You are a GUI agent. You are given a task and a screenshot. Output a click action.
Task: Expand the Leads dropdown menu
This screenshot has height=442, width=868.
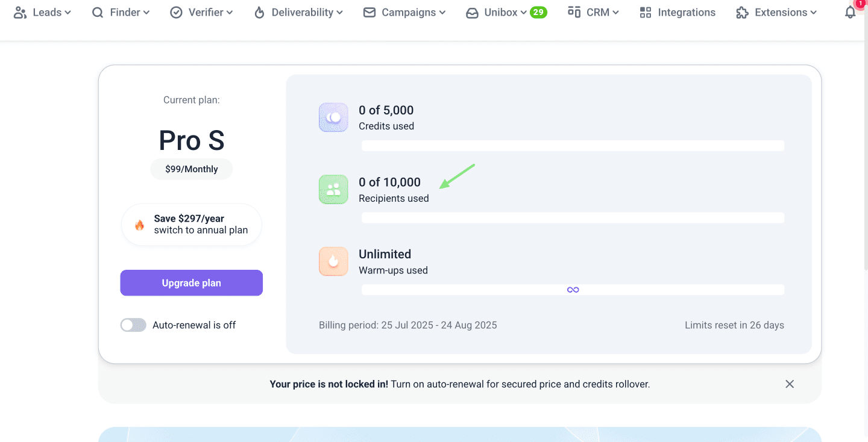42,13
